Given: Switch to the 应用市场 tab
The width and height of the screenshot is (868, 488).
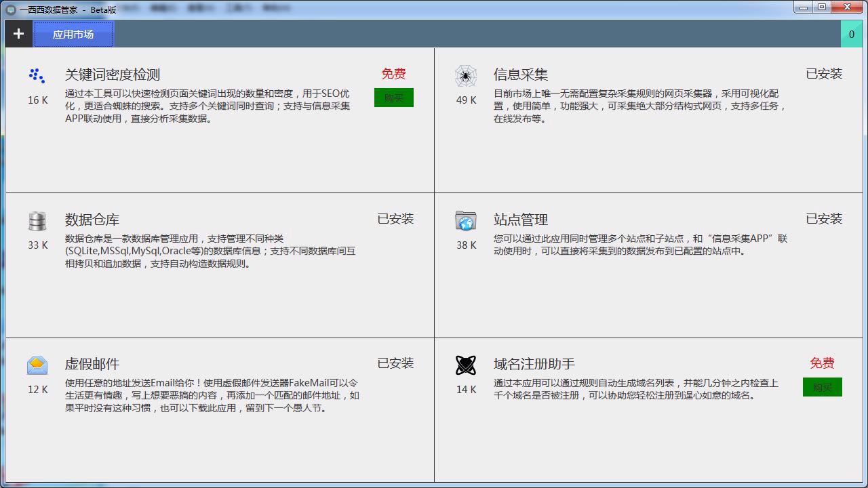Looking at the screenshot, I should pos(73,34).
